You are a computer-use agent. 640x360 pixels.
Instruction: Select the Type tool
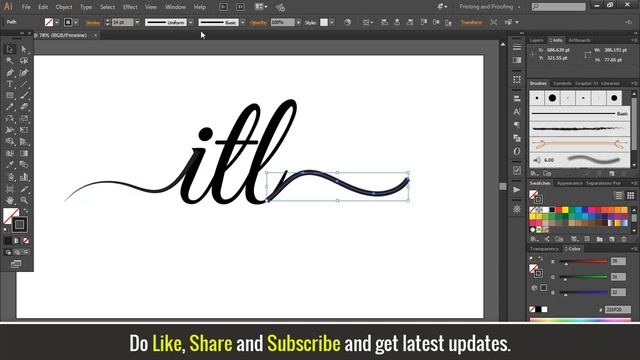pyautogui.click(x=10, y=84)
